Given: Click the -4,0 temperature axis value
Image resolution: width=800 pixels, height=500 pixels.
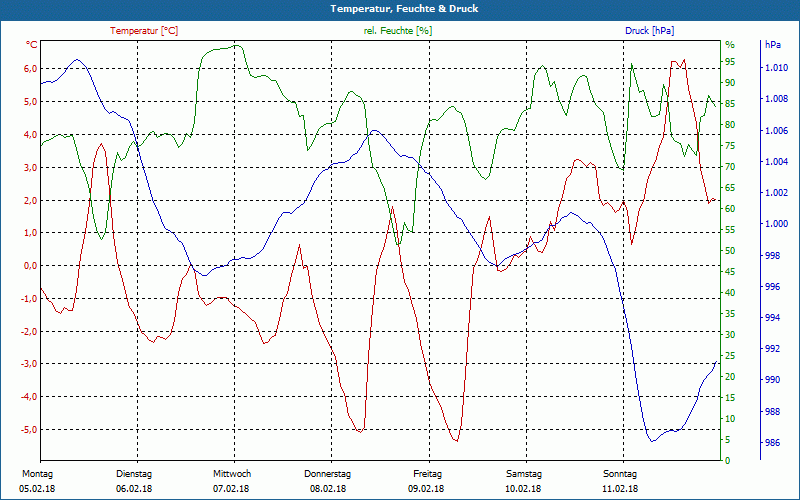Looking at the screenshot, I should pos(29,396).
